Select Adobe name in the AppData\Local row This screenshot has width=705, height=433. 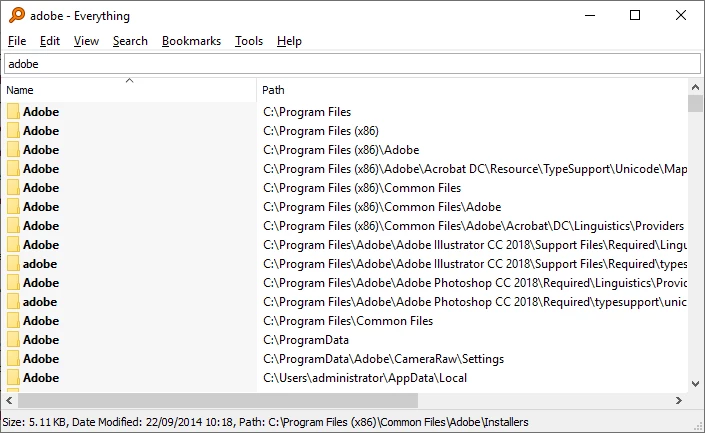(41, 378)
